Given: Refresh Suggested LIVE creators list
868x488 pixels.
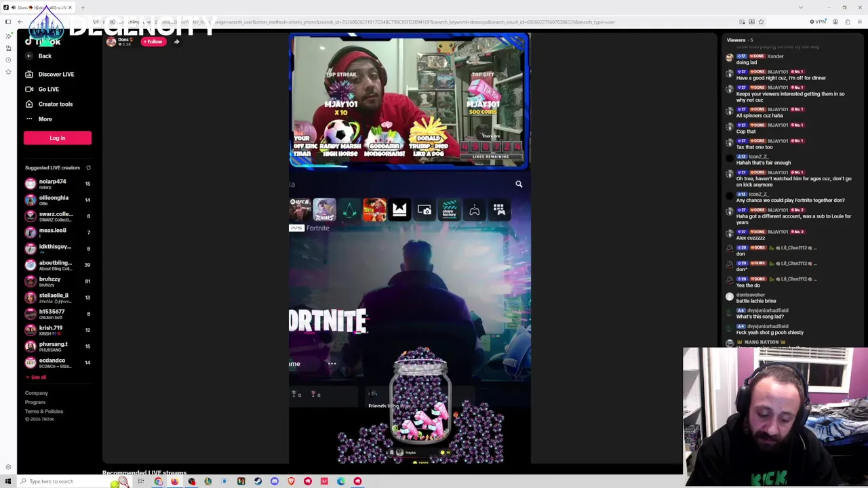Looking at the screenshot, I should 88,168.
